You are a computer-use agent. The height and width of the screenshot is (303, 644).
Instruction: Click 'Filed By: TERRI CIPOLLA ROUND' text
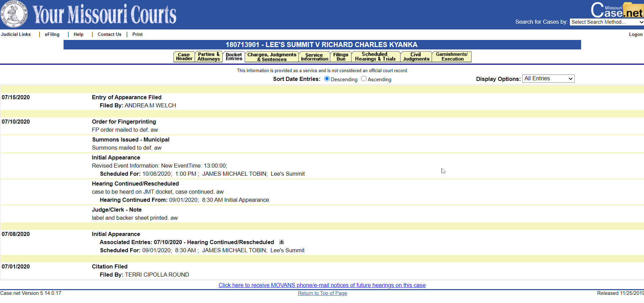144,275
